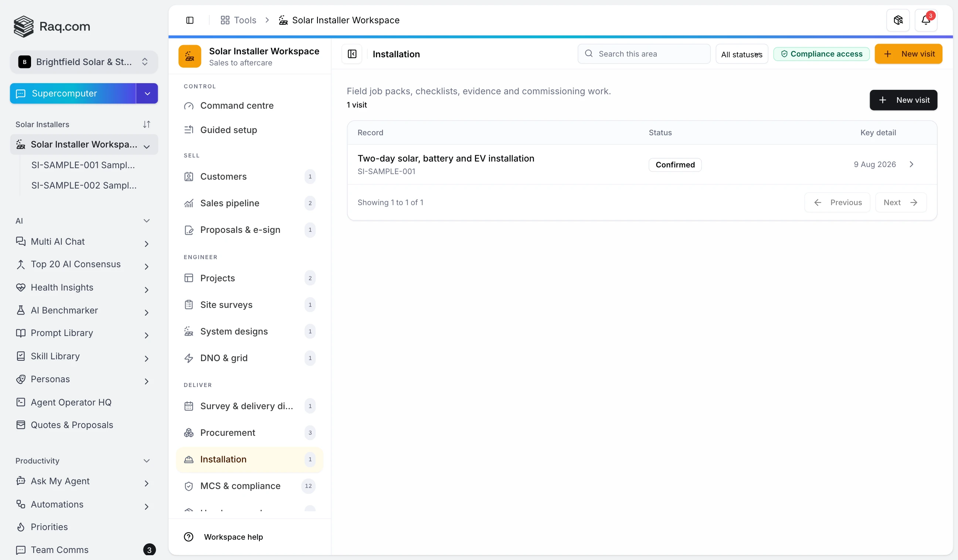
Task: Select the MCS & compliance menu item
Action: 249,486
